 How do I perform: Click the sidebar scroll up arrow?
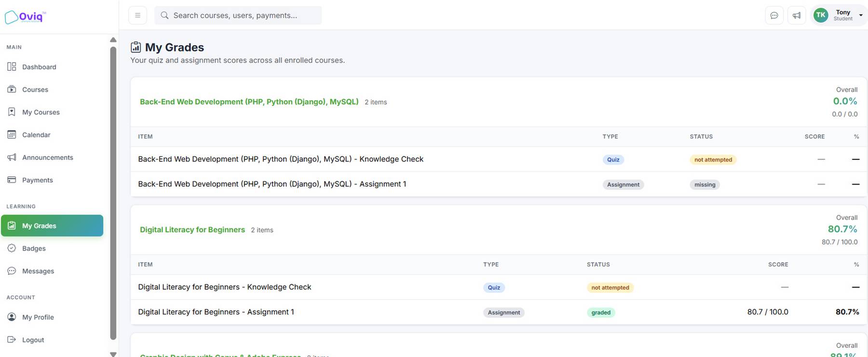(x=113, y=40)
